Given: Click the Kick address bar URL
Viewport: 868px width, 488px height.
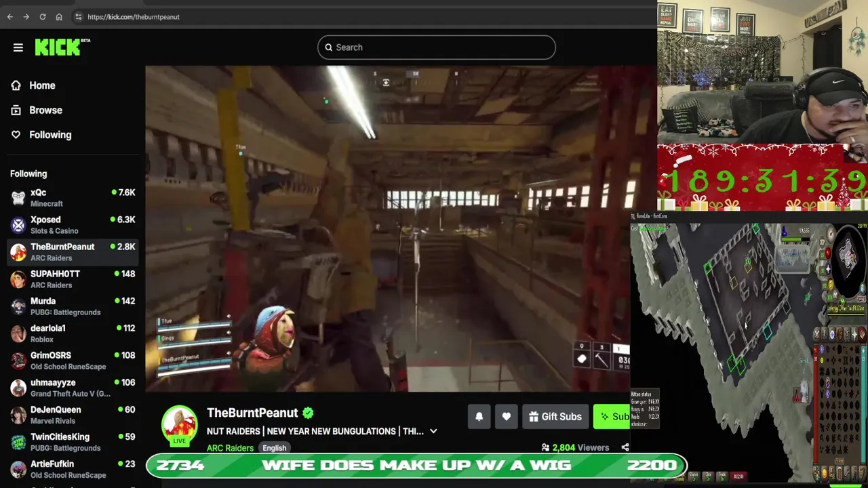Looking at the screenshot, I should click(134, 17).
